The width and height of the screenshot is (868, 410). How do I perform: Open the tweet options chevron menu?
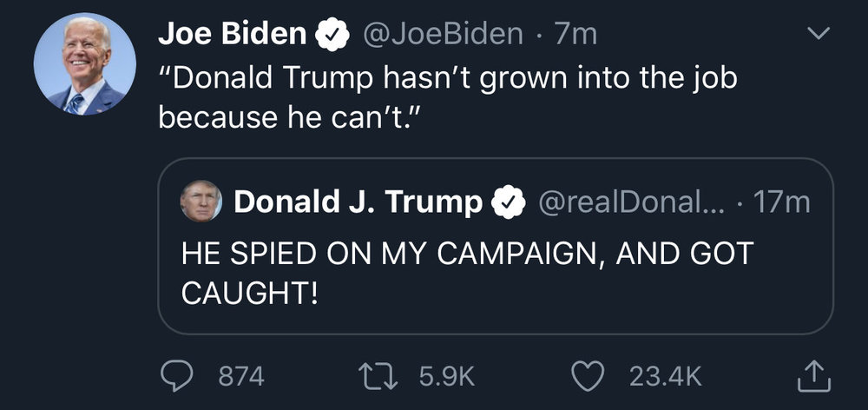click(818, 35)
